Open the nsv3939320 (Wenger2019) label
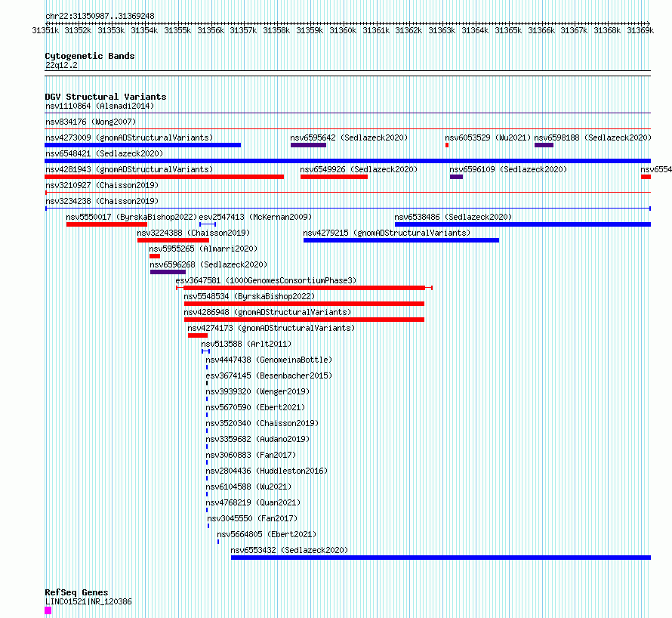The height and width of the screenshot is (618, 672). click(x=257, y=391)
